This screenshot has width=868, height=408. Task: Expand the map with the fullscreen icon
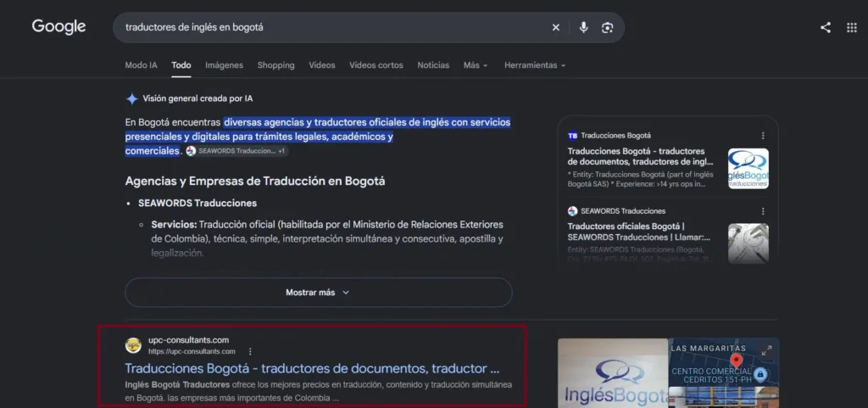(766, 350)
